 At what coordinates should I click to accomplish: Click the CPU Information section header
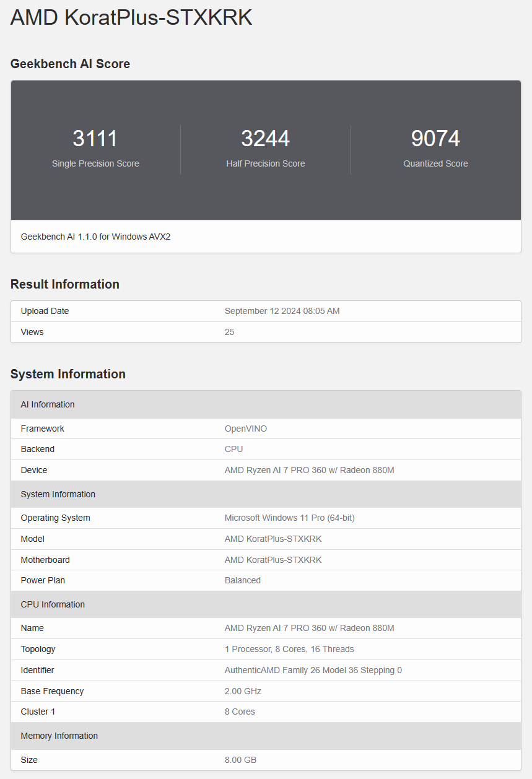point(53,604)
